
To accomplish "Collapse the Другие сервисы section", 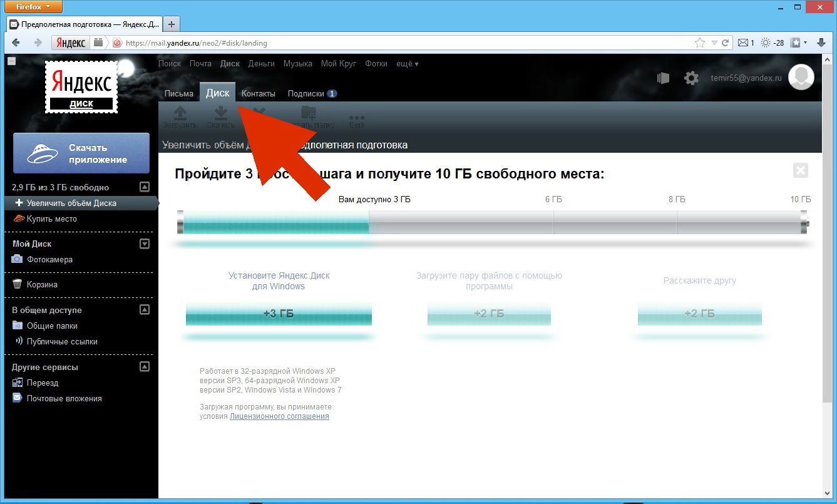I will [x=145, y=367].
